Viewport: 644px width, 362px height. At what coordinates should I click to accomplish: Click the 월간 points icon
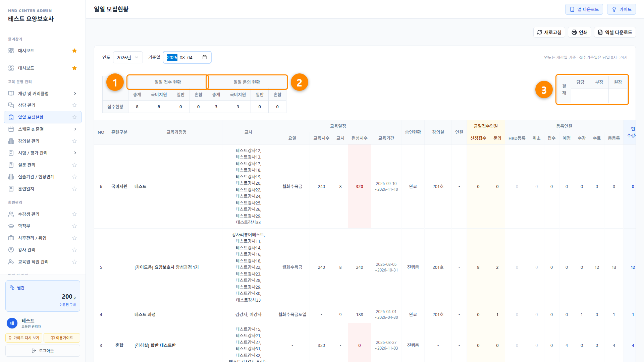point(12,288)
